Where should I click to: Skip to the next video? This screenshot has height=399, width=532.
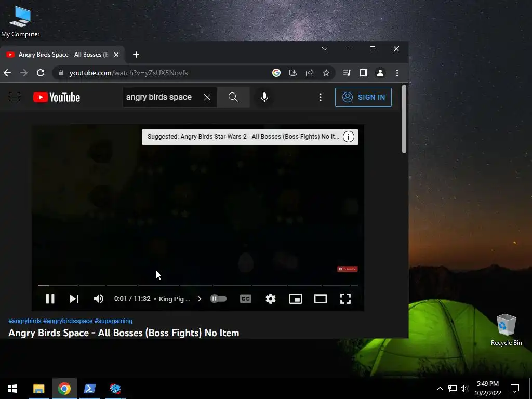pyautogui.click(x=74, y=299)
